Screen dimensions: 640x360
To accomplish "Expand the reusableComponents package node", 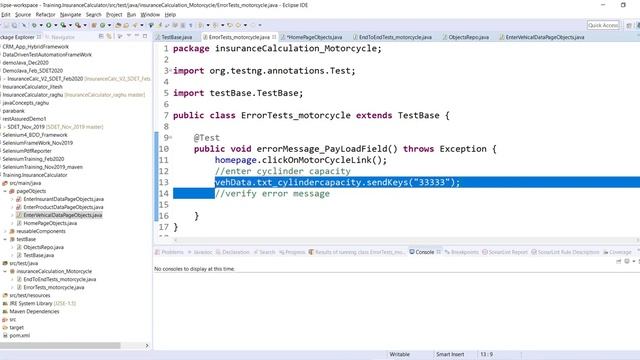I will pyautogui.click(x=5, y=231).
